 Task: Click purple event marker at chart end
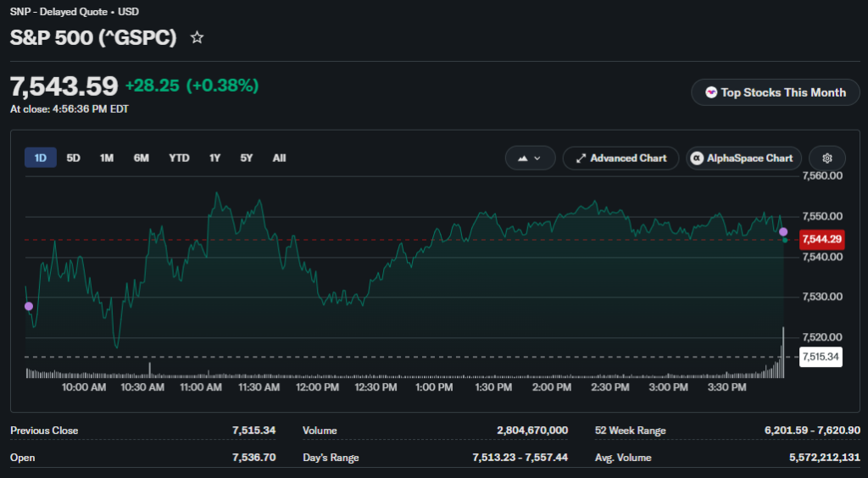coord(783,232)
